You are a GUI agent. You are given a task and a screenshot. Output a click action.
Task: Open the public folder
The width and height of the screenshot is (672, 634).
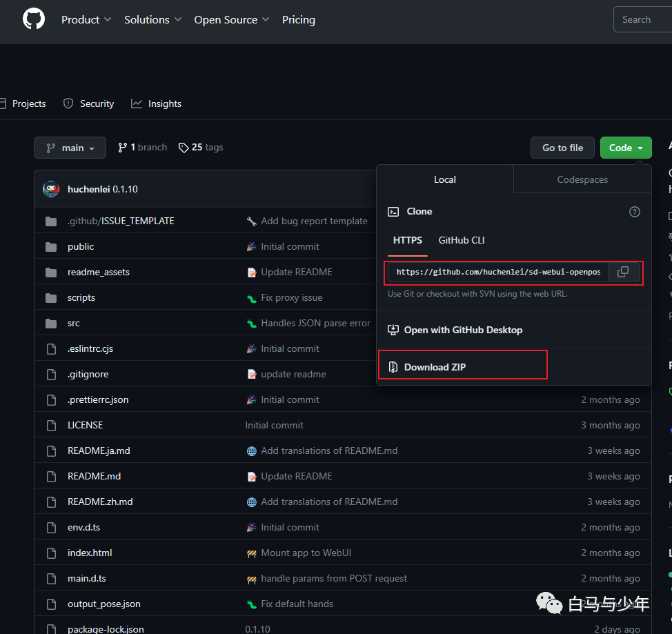point(81,247)
